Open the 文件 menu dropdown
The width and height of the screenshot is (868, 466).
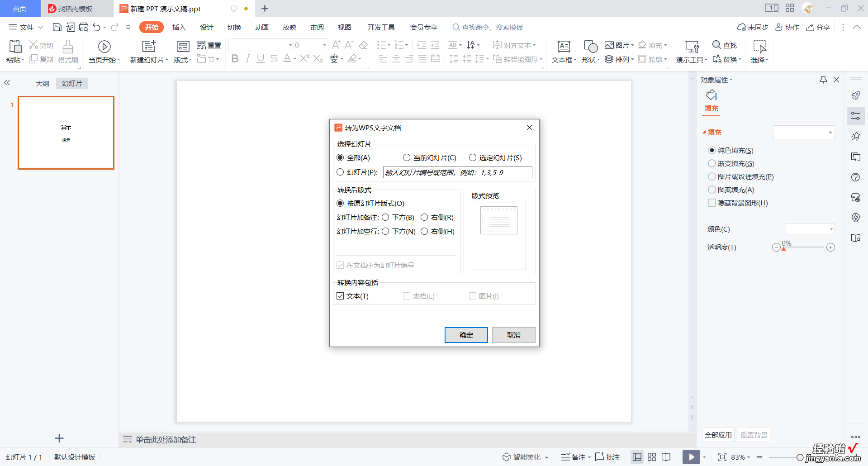pos(26,27)
